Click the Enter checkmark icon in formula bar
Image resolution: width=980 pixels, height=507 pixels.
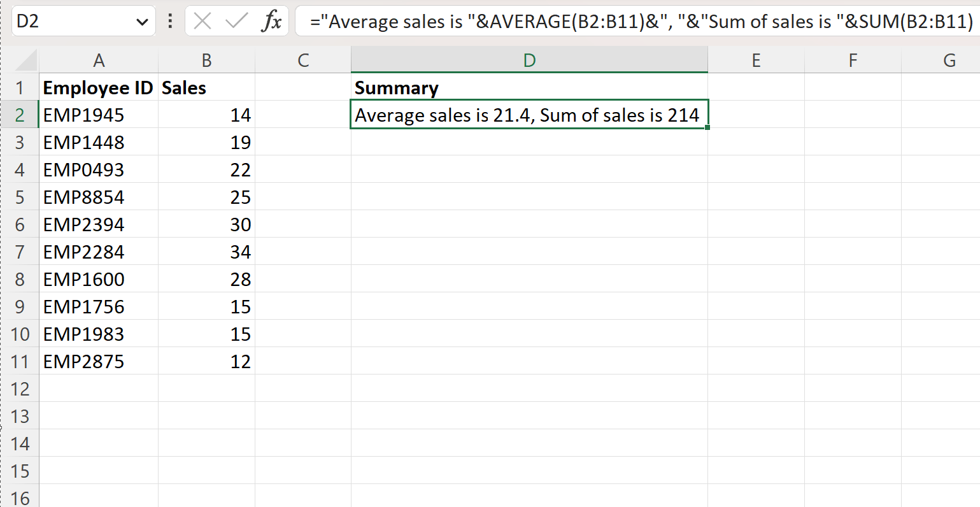236,21
